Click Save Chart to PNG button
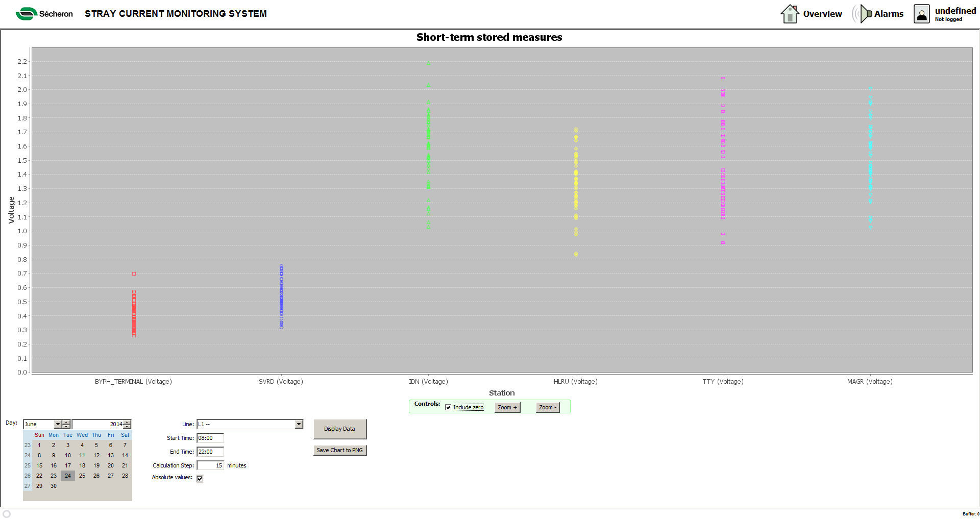This screenshot has width=980, height=519. tap(339, 450)
